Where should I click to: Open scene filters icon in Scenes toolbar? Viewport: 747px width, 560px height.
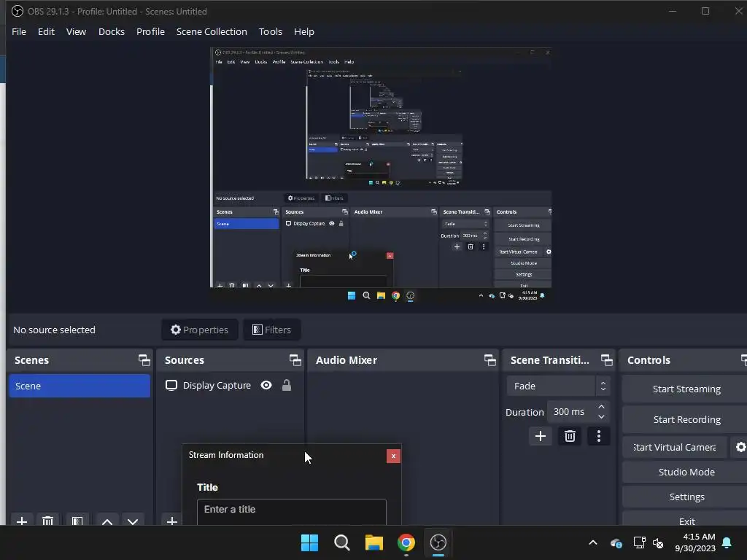(x=77, y=521)
